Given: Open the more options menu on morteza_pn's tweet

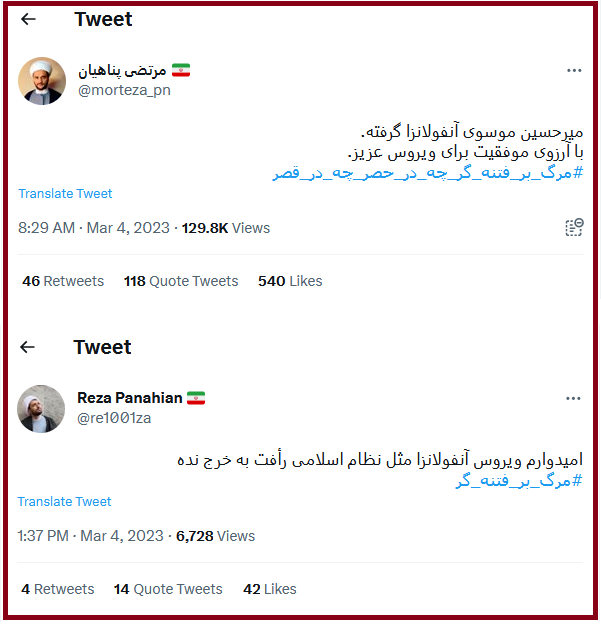Looking at the screenshot, I should [573, 70].
